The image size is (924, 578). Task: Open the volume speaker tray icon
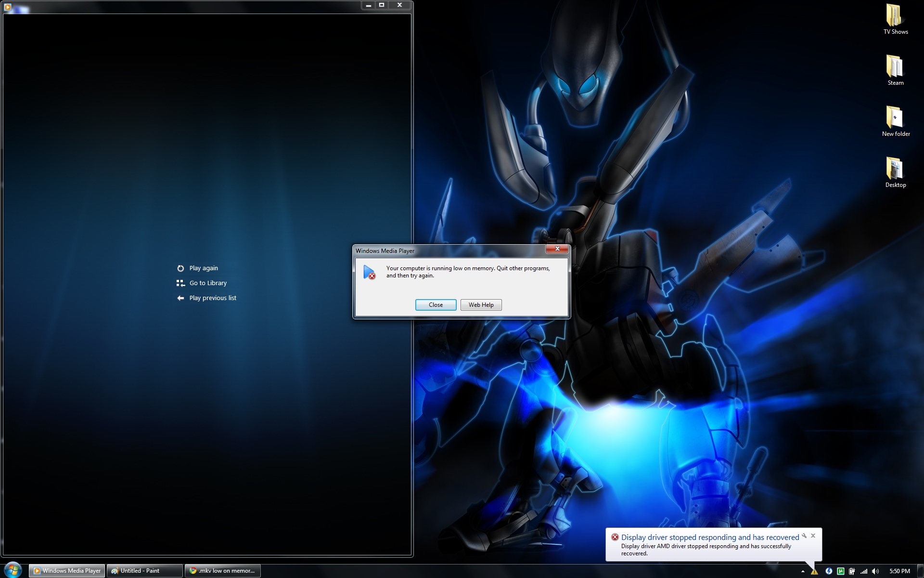875,571
